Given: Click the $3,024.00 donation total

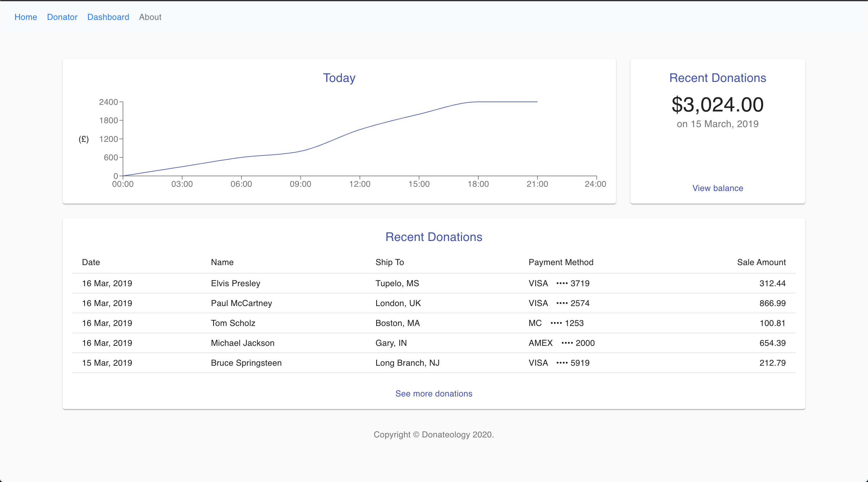Looking at the screenshot, I should pyautogui.click(x=717, y=105).
